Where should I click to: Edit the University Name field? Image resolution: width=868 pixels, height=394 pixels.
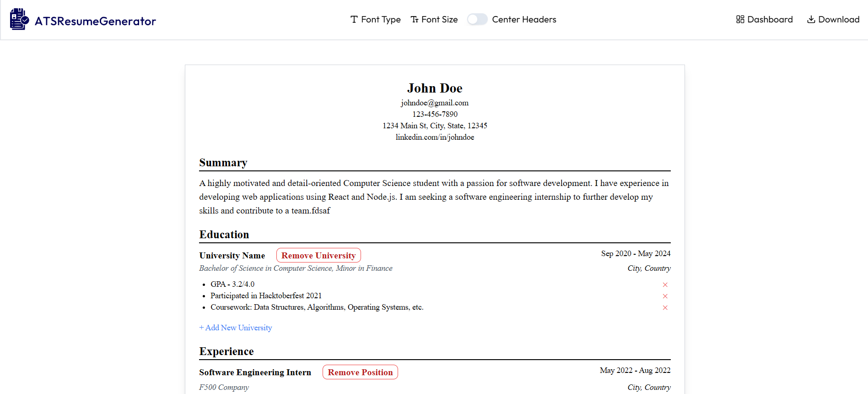click(232, 256)
